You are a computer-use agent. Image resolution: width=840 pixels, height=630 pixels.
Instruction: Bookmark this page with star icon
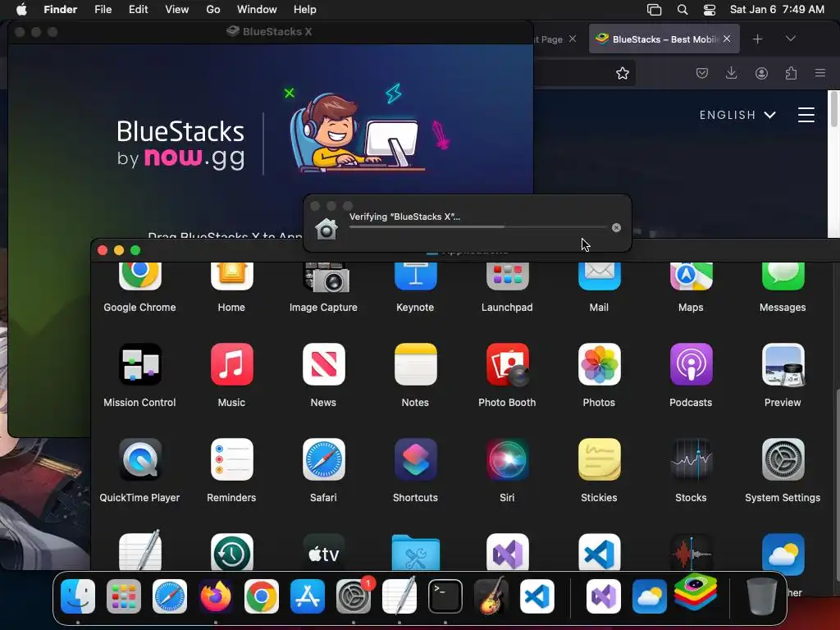click(x=622, y=73)
